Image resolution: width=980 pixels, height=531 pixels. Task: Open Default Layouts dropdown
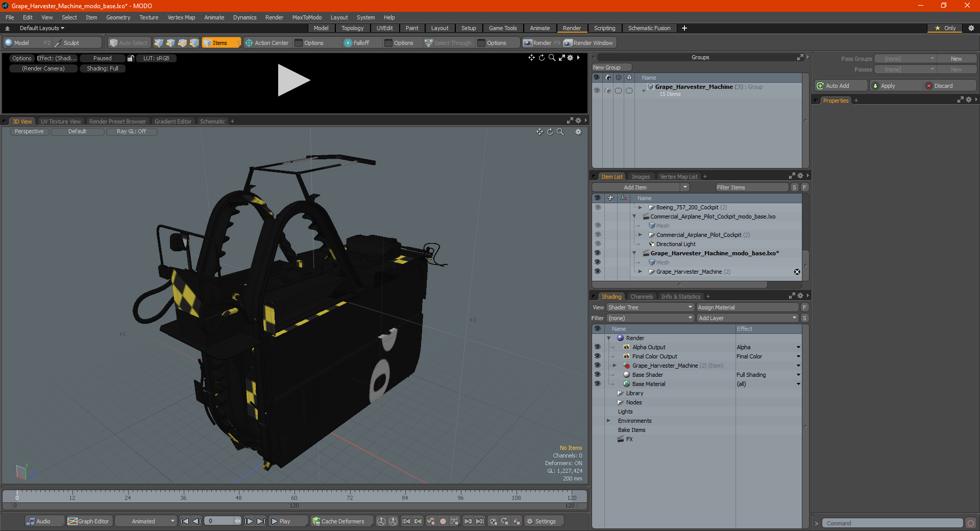(x=42, y=28)
